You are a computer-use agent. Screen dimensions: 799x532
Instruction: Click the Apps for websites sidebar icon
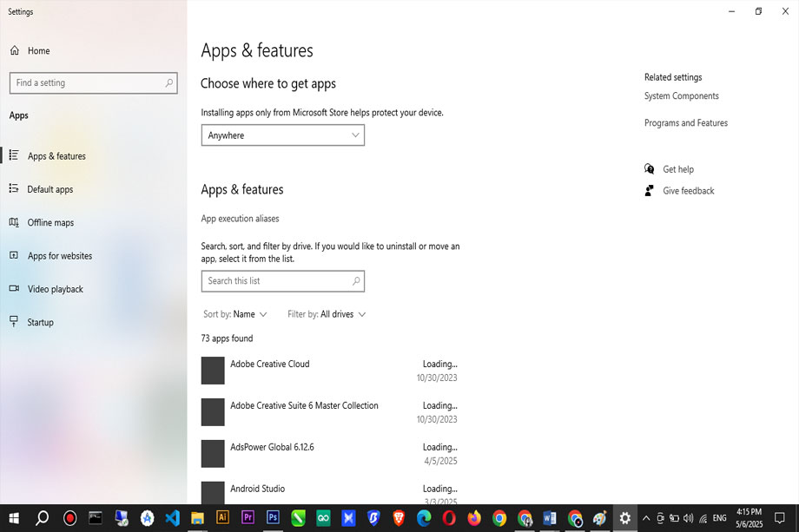(x=14, y=255)
